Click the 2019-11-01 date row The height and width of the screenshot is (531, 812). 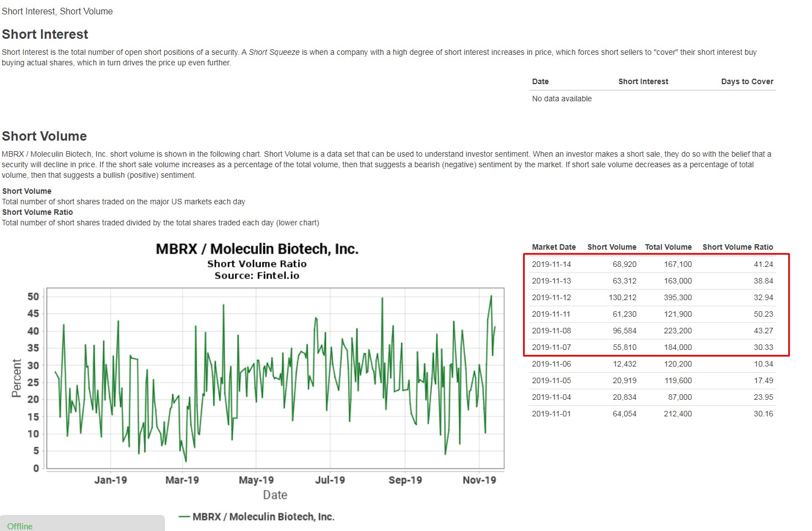pos(551,414)
